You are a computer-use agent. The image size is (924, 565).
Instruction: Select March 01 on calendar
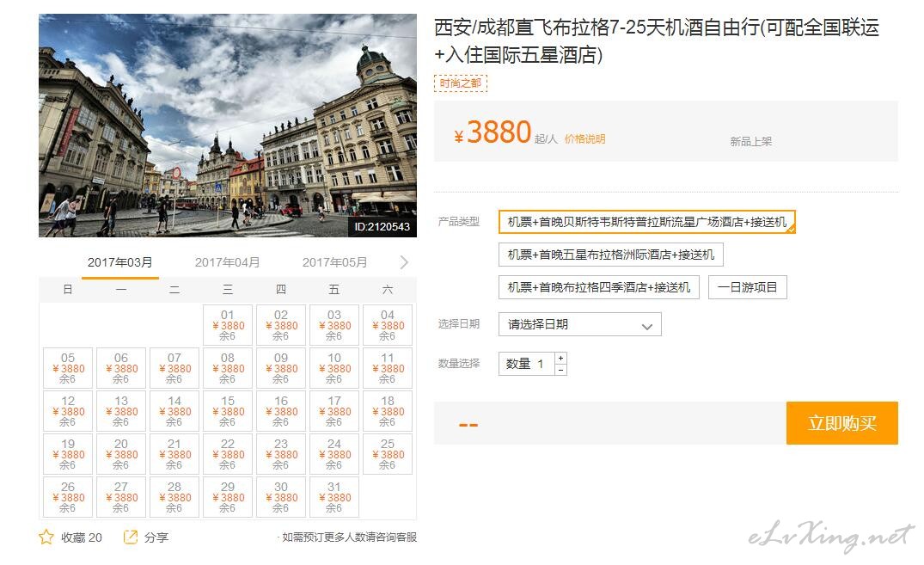[x=228, y=325]
